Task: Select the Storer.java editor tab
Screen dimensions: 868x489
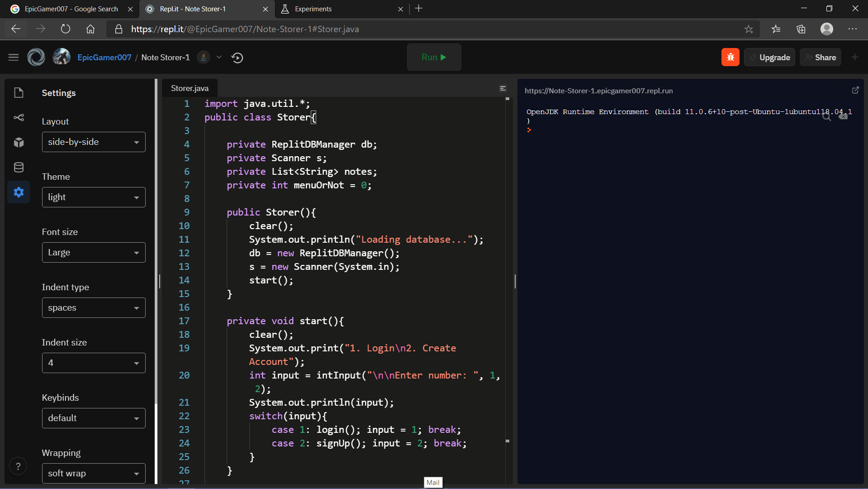Action: click(x=190, y=88)
